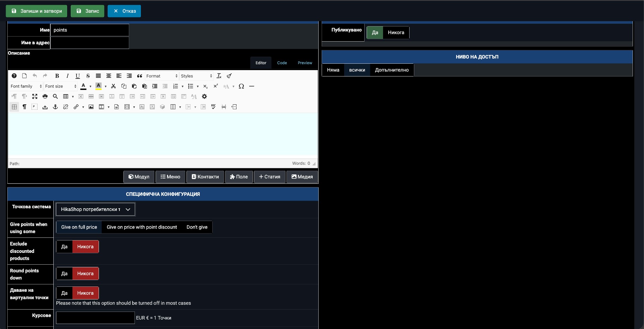
Task: Open the editor settings gear
Action: pos(204,97)
